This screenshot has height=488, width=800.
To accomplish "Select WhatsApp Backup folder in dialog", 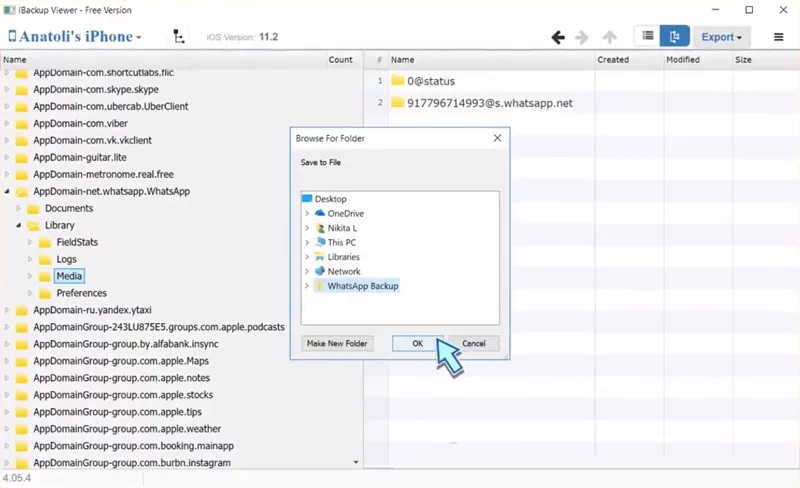I will click(x=362, y=286).
